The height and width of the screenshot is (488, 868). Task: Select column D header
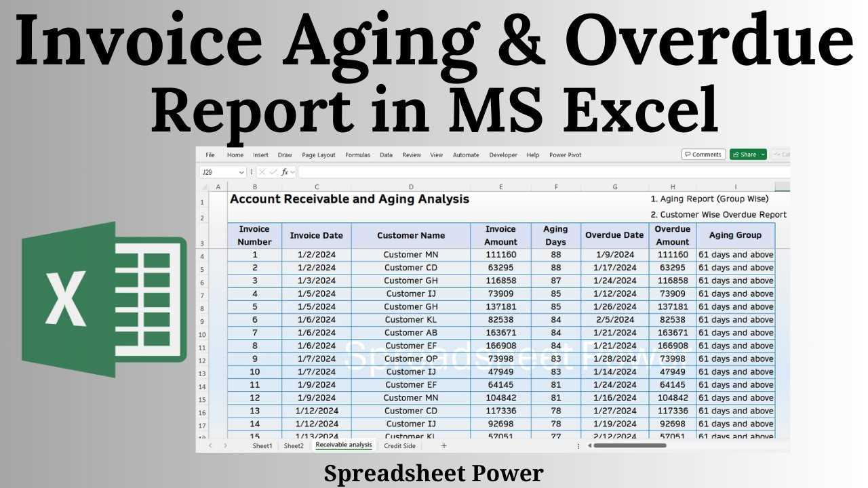411,186
